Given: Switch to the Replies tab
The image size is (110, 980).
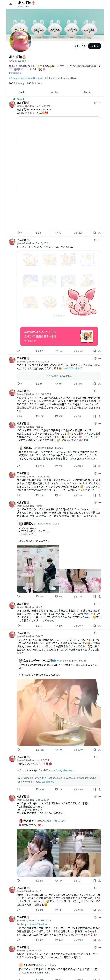Looking at the screenshot, I should [x=55, y=92].
